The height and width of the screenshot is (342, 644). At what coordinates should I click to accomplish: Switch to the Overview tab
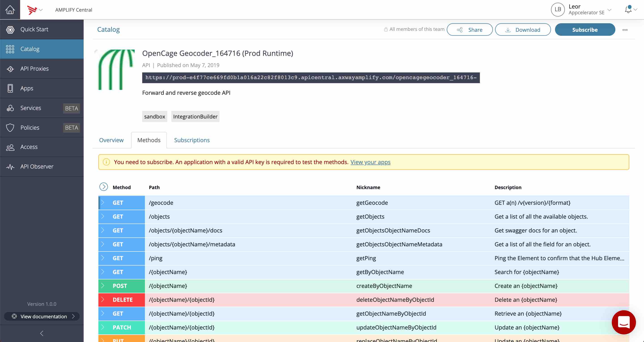[x=111, y=140]
